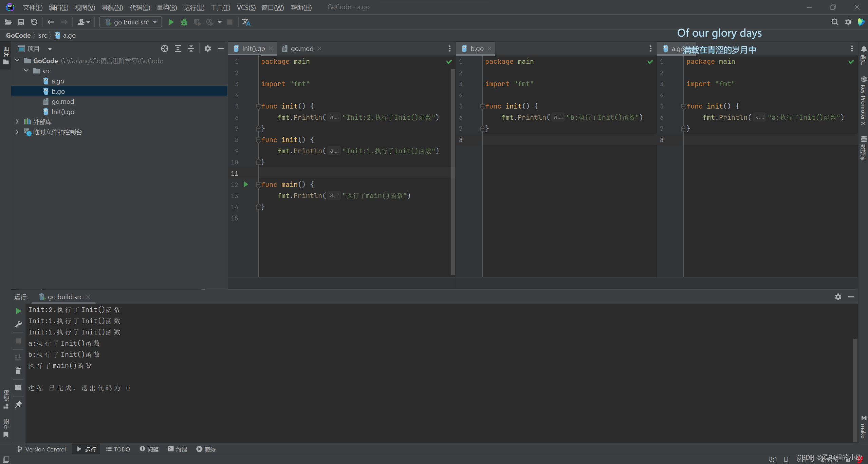
Task: Click the 8:1 cursor position in status bar
Action: pos(773,459)
